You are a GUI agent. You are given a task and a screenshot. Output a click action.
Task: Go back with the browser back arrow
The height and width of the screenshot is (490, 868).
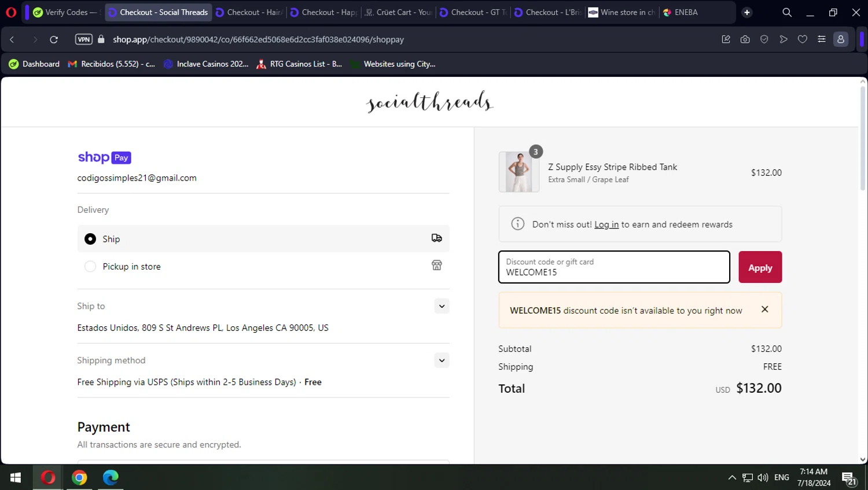click(x=12, y=39)
